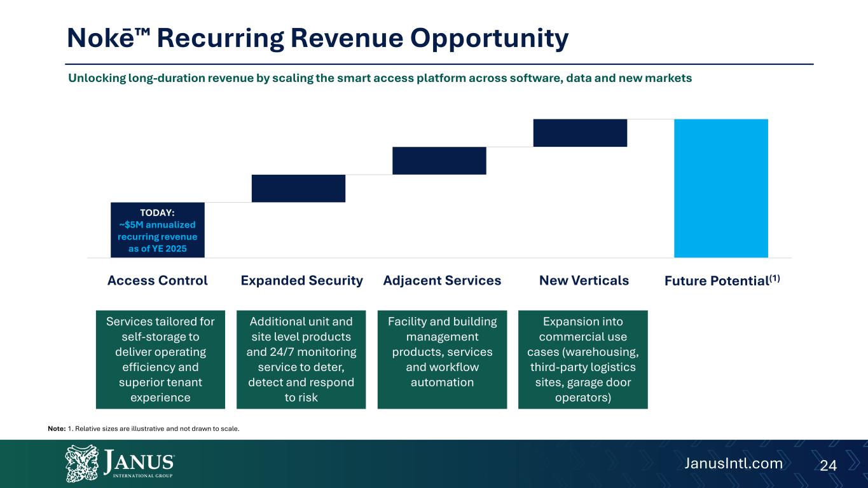Click the "Access Control" axis label
Viewport: 868px width, 488px height.
(x=158, y=280)
